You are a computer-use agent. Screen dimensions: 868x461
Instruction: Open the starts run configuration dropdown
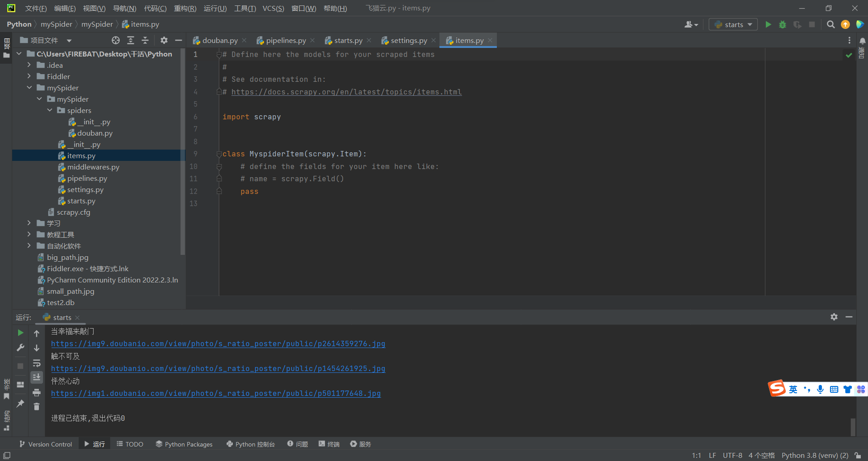click(x=733, y=24)
